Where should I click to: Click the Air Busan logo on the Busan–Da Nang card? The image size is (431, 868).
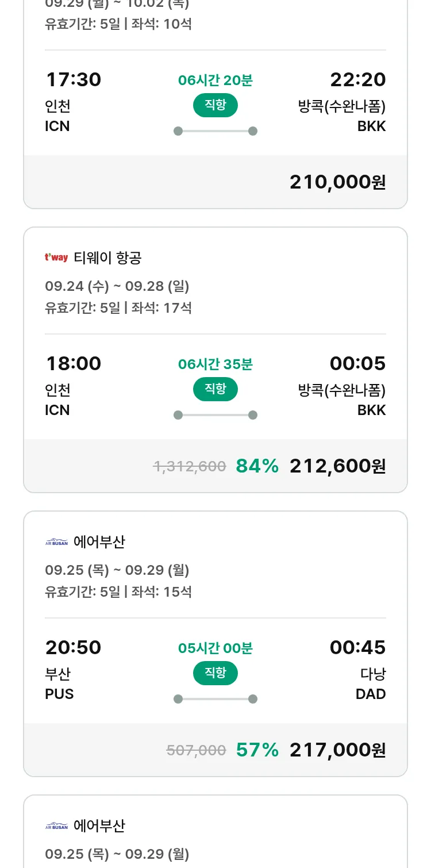click(56, 542)
